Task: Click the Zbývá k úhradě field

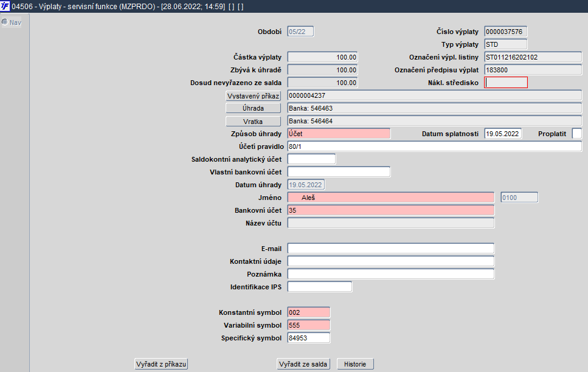Action: 322,70
